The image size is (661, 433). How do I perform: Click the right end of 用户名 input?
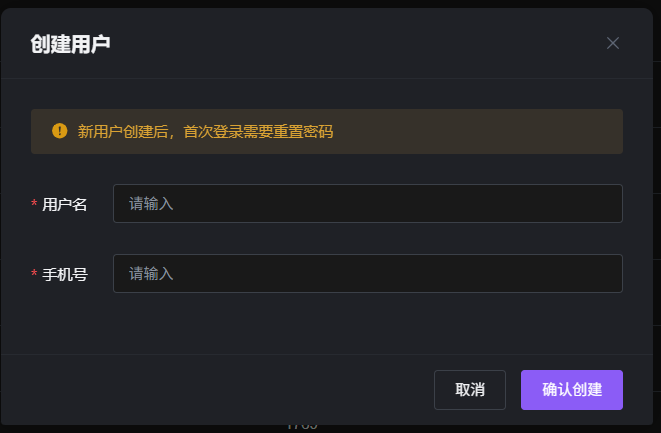(x=607, y=204)
